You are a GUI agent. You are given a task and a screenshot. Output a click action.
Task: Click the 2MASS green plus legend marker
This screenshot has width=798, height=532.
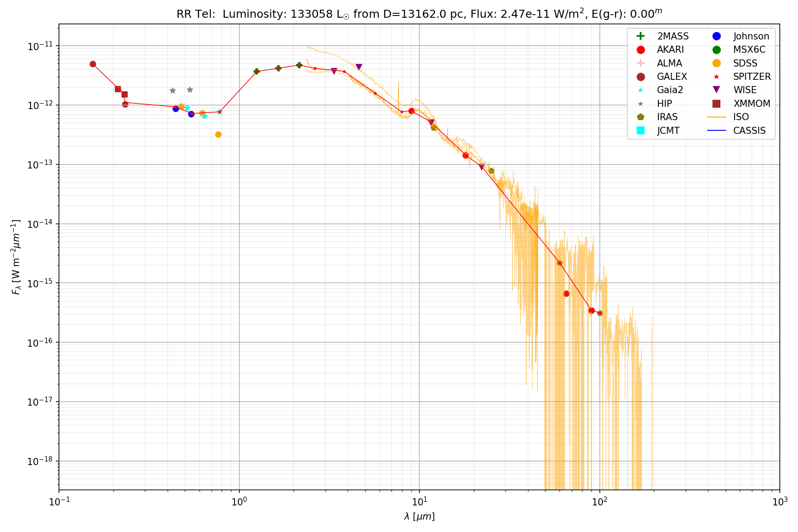(x=640, y=36)
